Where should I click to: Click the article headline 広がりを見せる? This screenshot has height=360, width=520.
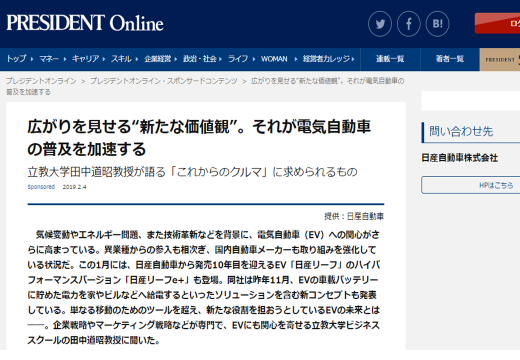[199, 138]
